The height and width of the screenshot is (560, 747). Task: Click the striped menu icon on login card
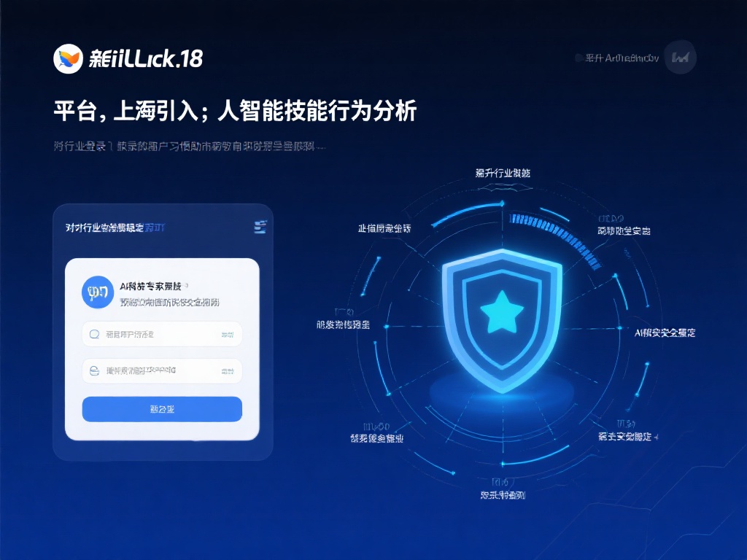pyautogui.click(x=260, y=227)
